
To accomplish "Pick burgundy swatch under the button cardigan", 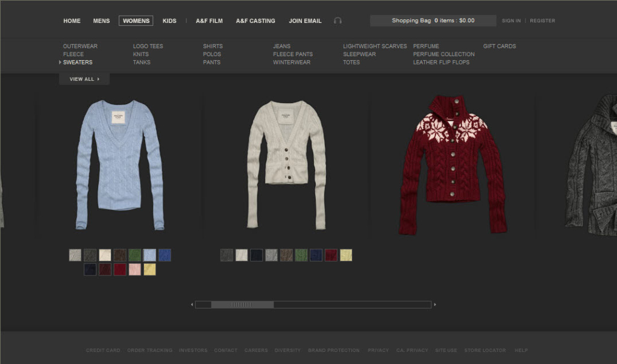I will point(331,255).
